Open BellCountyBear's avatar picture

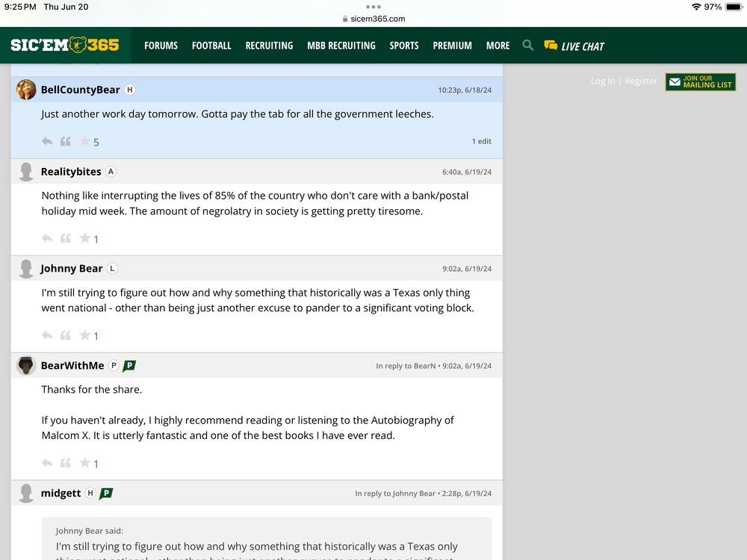26,90
